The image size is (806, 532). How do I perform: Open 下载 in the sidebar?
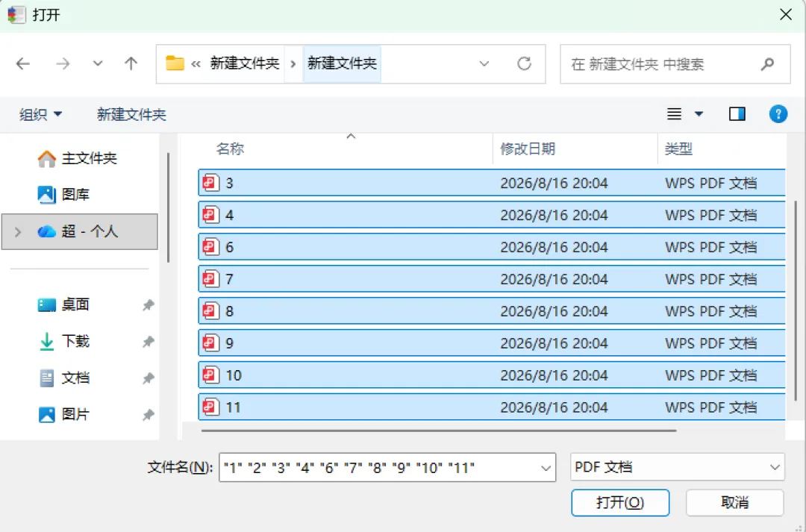63,341
